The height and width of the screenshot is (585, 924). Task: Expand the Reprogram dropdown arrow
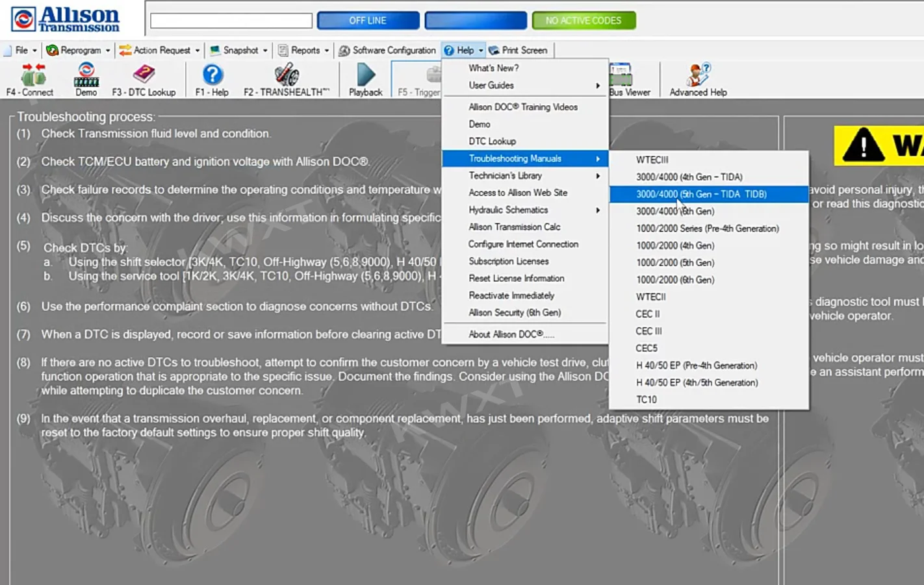[x=108, y=51]
